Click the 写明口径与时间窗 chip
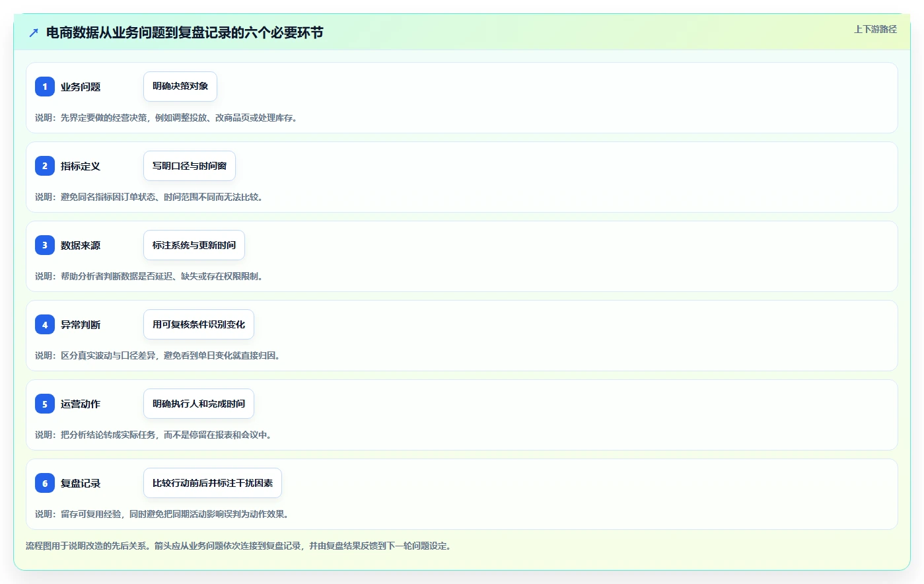 click(190, 166)
